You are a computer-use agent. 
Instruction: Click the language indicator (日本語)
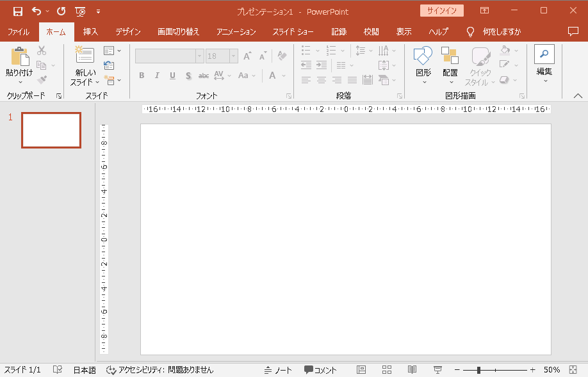[85, 370]
